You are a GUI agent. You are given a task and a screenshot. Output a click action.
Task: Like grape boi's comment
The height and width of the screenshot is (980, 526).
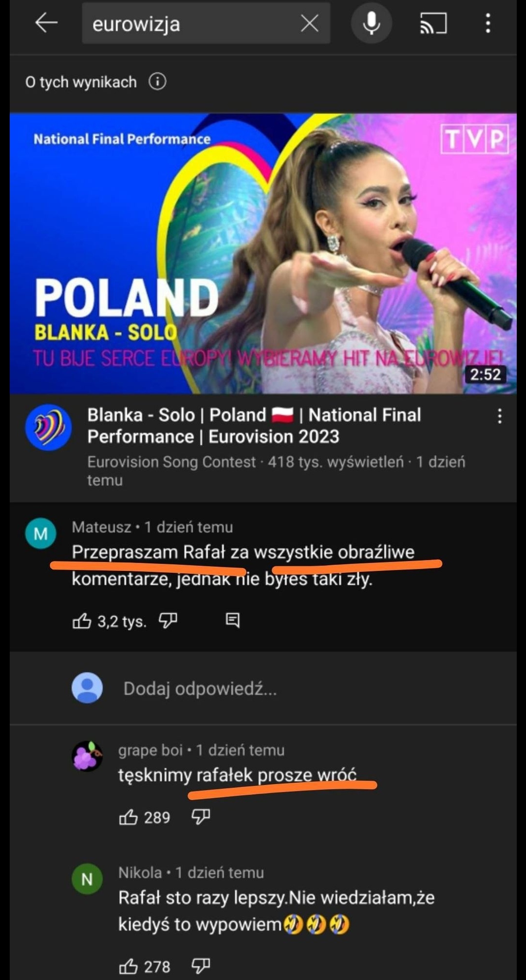129,817
